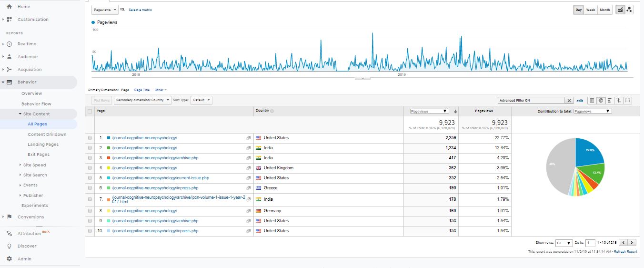
Task: Select the data table view icon
Action: tap(592, 101)
